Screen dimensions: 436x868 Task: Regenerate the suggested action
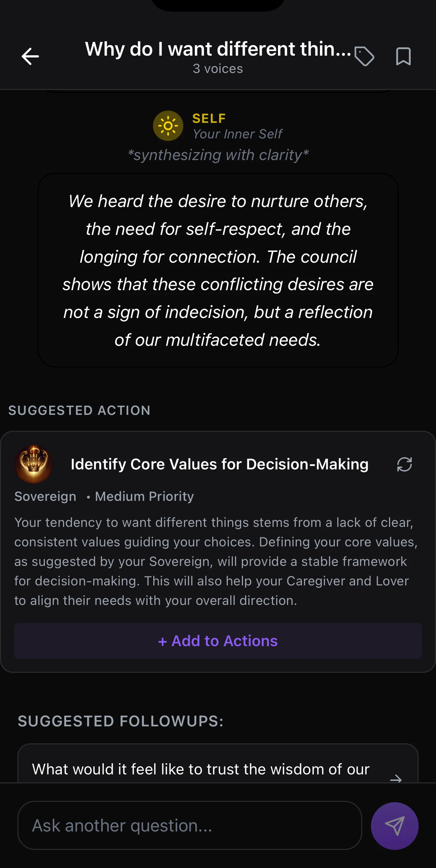(x=404, y=464)
